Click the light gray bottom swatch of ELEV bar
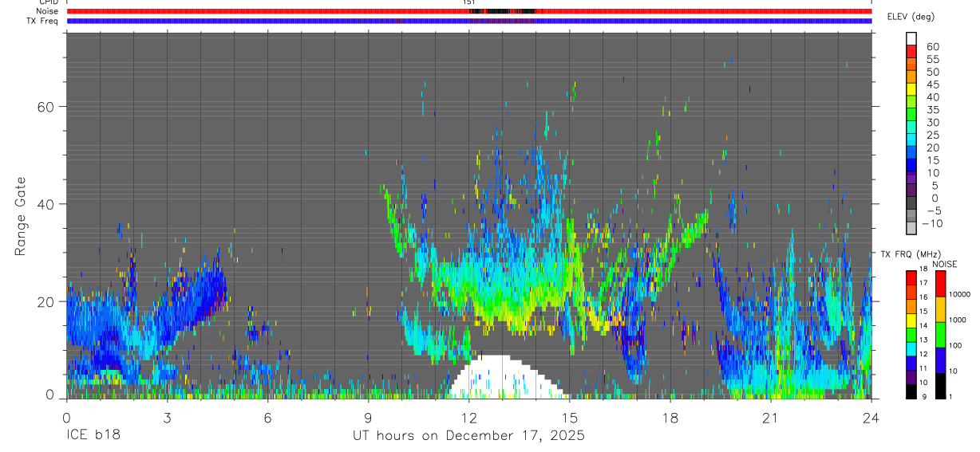Image resolution: width=980 pixels, height=452 pixels. point(911,230)
